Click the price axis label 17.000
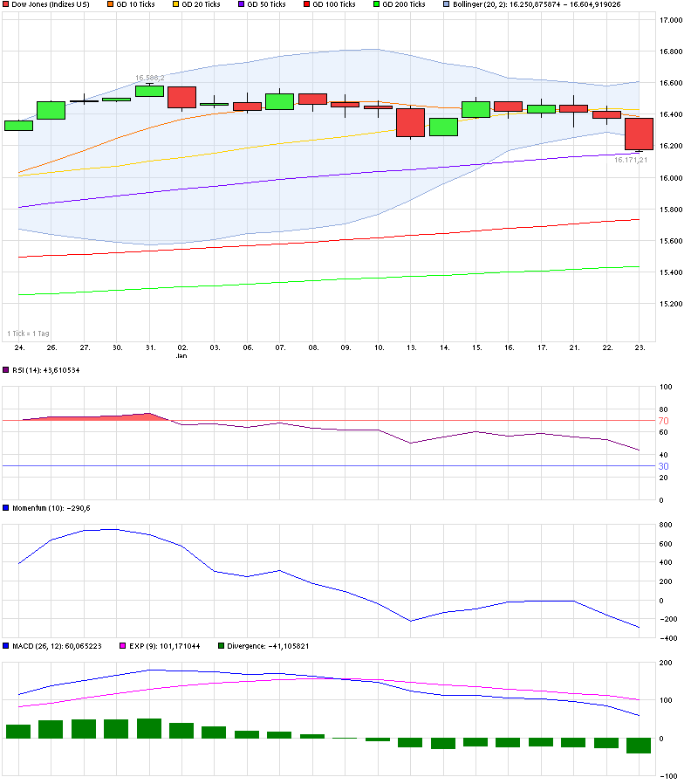This screenshot has height=784, width=691. tap(671, 20)
